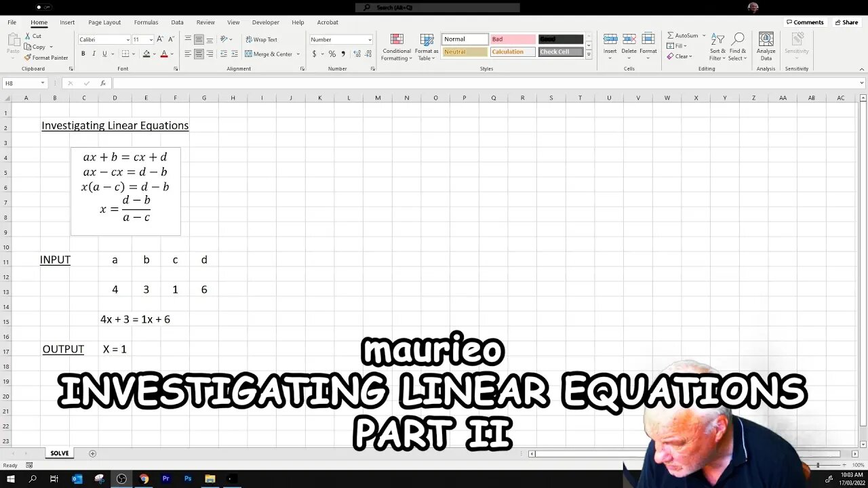
Task: Click the Align Left icon
Action: click(x=188, y=54)
